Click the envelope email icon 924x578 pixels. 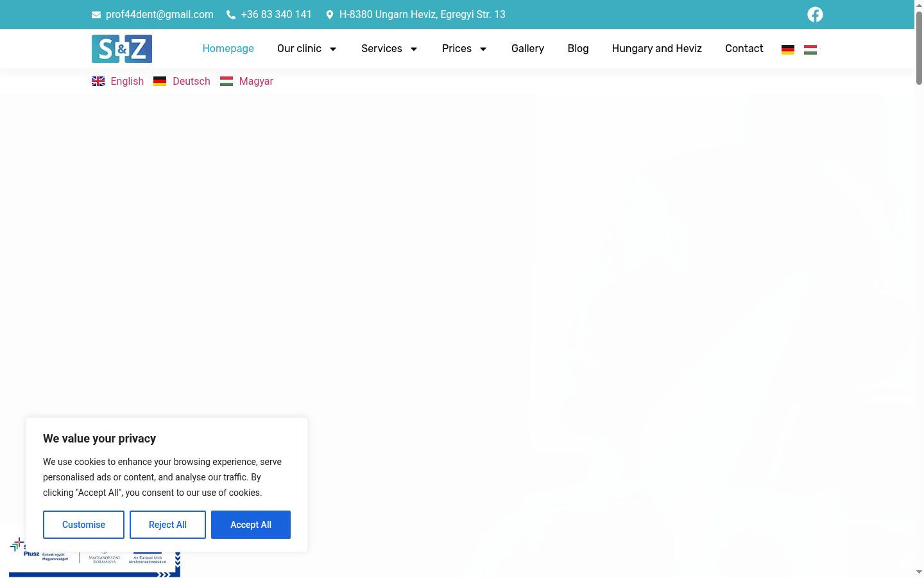[x=96, y=15]
